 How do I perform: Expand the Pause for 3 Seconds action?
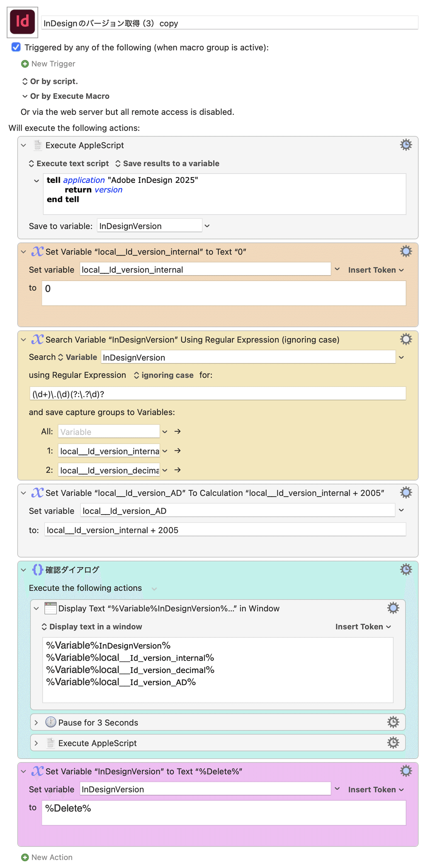pos(36,722)
